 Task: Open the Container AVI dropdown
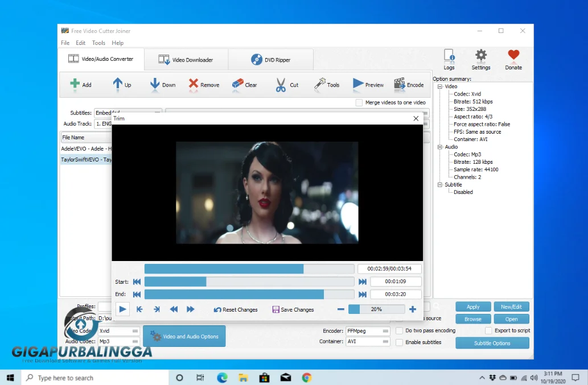[368, 342]
